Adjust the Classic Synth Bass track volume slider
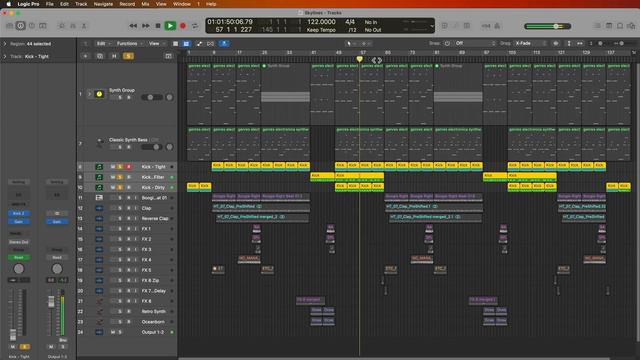The height and width of the screenshot is (360, 640). coord(152,147)
